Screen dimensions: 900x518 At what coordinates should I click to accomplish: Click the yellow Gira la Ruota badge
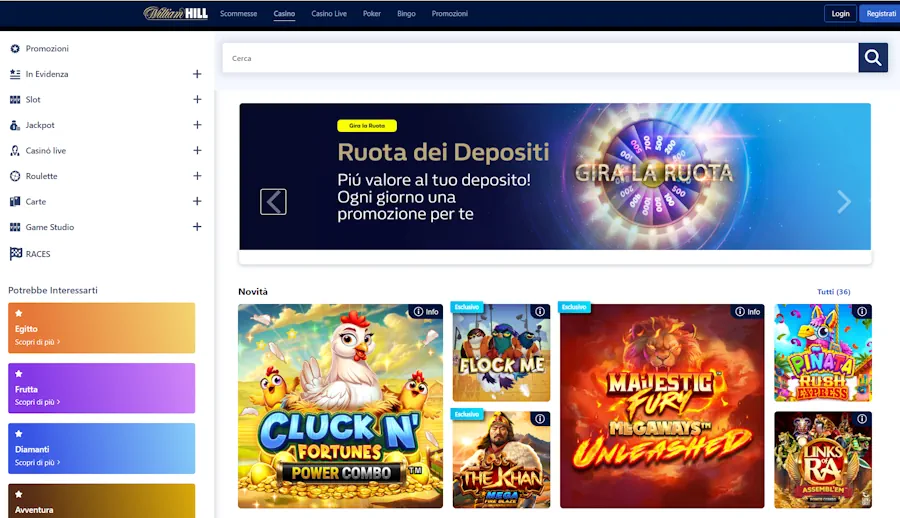click(x=367, y=125)
